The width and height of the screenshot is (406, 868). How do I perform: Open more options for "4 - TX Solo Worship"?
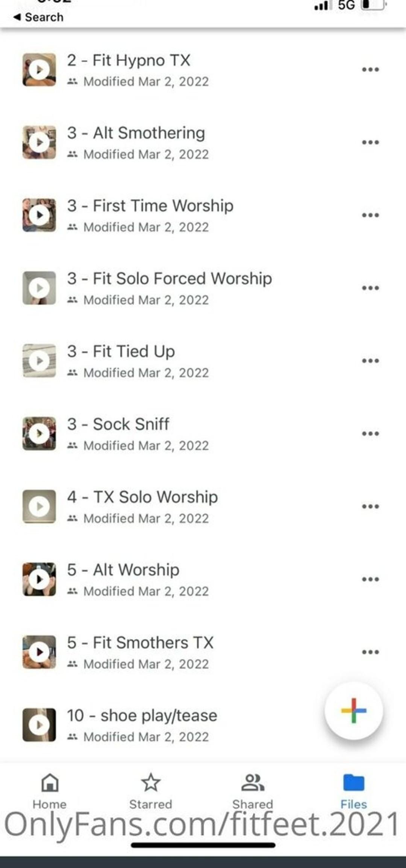point(370,507)
